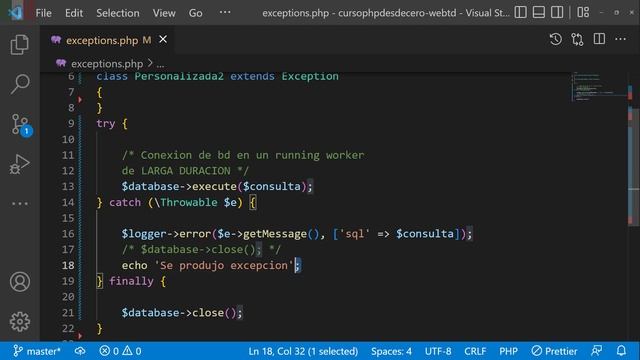Toggle the bottom panel layout button
640x360 pixels.
539,12
